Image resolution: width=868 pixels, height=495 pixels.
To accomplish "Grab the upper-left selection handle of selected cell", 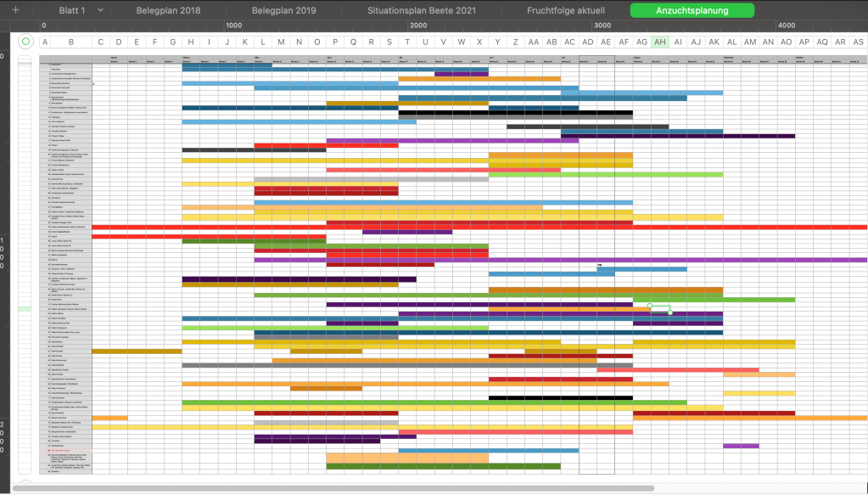I will tap(650, 306).
